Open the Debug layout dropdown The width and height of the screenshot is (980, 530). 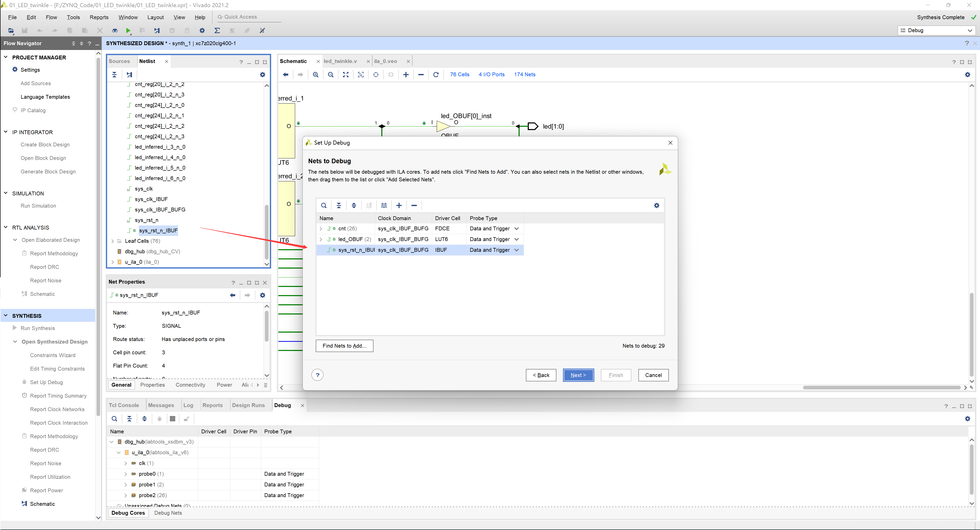(936, 30)
